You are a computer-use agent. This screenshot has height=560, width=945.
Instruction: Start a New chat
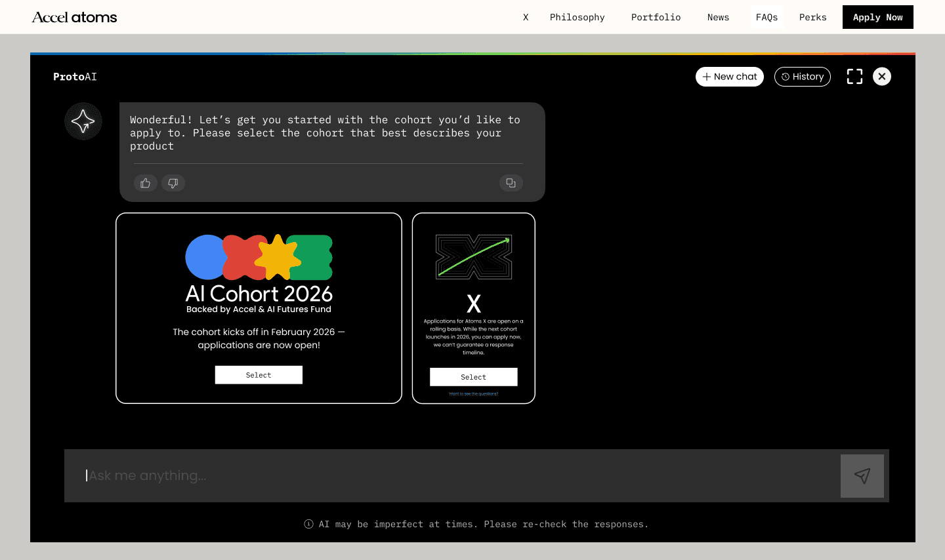(x=730, y=77)
